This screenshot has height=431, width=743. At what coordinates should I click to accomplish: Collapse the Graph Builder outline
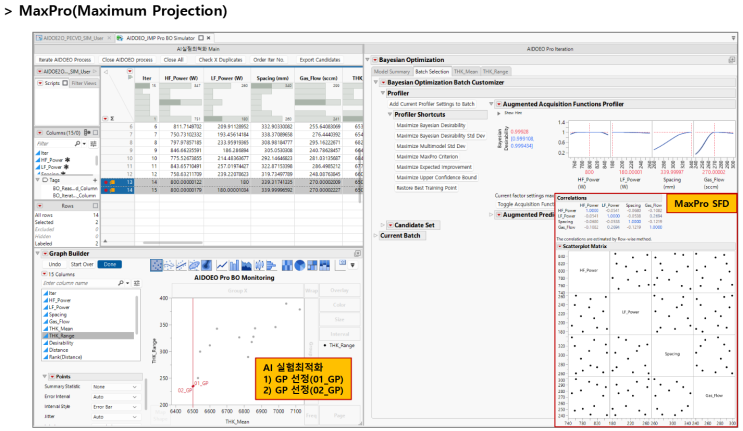click(x=38, y=254)
